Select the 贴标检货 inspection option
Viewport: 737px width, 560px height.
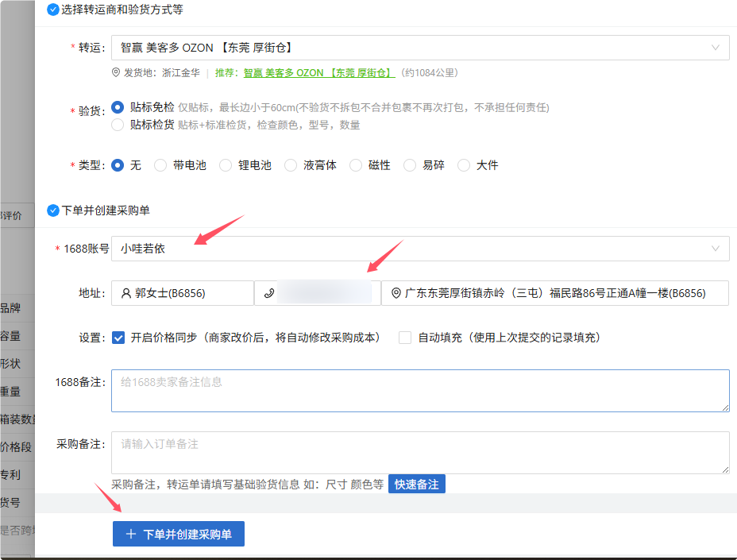coord(118,125)
